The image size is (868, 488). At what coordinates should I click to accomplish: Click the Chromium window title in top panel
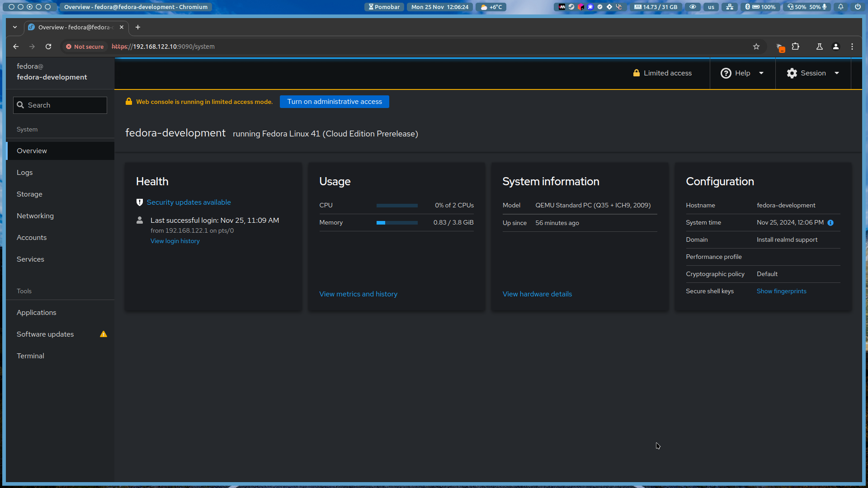tap(136, 7)
